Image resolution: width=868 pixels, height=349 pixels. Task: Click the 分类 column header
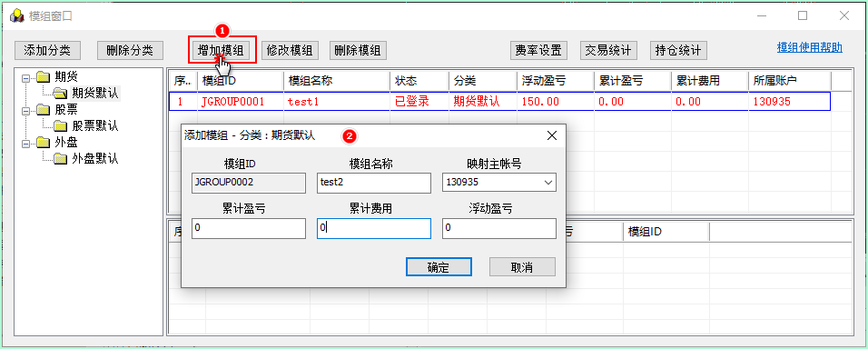pos(483,80)
